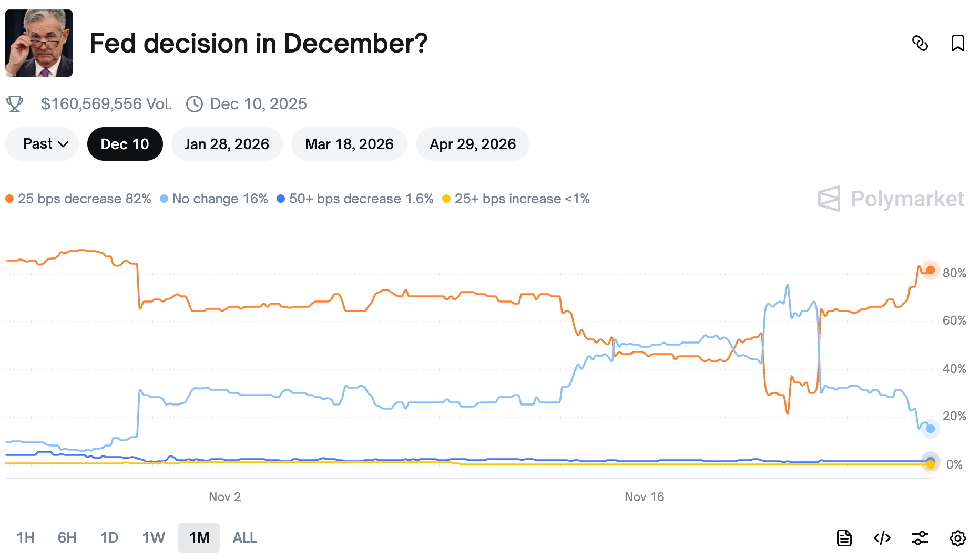The image size is (980, 560).
Task: Click the Powell market thumbnail image
Action: pos(39,43)
